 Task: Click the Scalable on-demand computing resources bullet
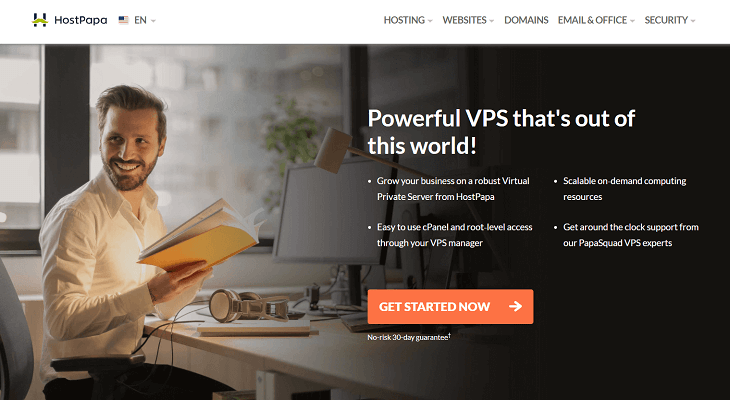[x=624, y=189]
